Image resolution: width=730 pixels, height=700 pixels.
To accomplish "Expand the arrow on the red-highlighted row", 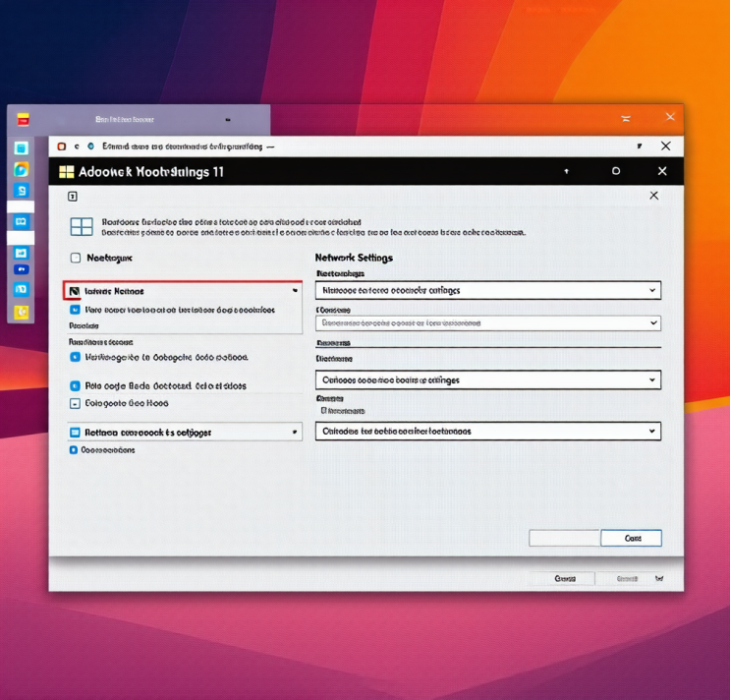I will [x=295, y=290].
